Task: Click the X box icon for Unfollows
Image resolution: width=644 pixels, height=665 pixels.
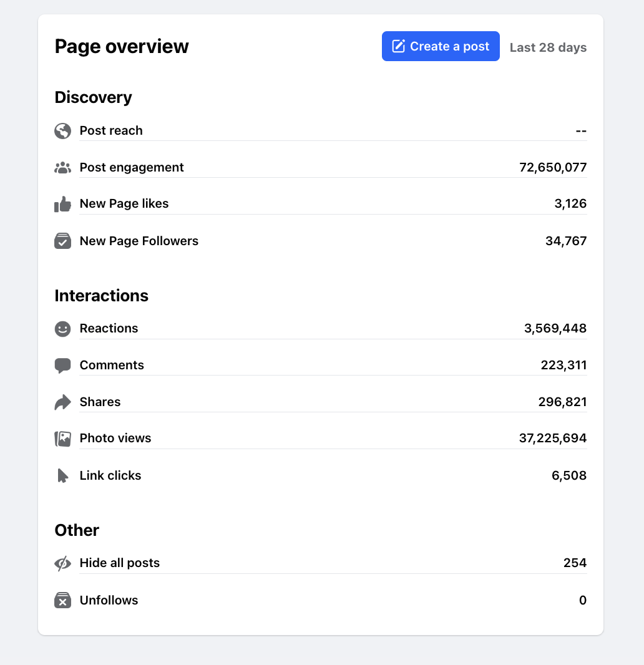Action: coord(62,601)
